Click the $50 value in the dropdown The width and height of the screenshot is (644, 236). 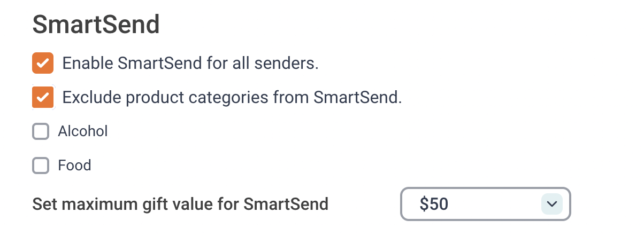pyautogui.click(x=434, y=204)
